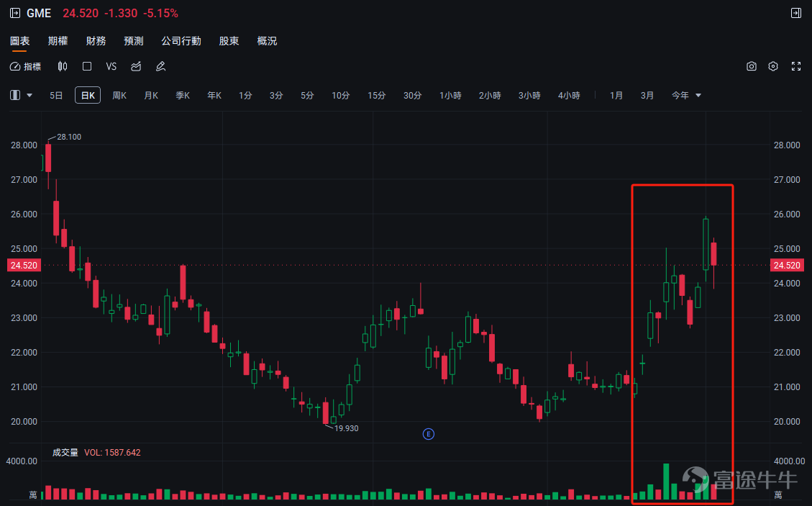Viewport: 812px width, 506px height.
Task: Open the 指標 indicators tool
Action: click(25, 66)
